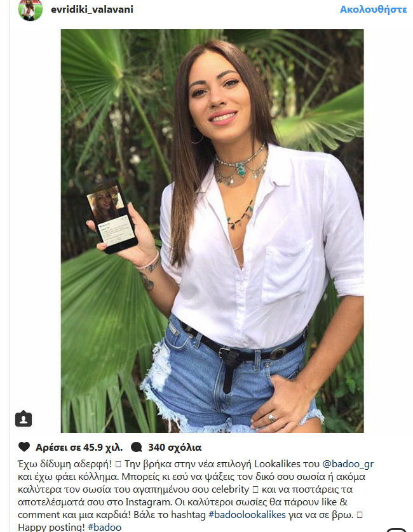Open the #badoo hashtag

tap(104, 528)
